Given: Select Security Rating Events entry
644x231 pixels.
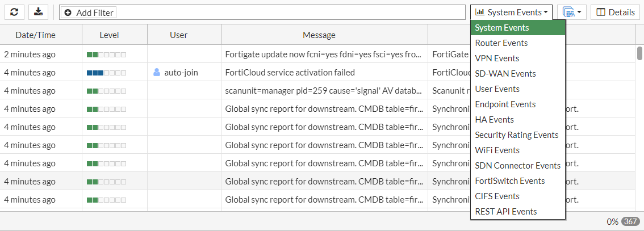Looking at the screenshot, I should click(516, 135).
